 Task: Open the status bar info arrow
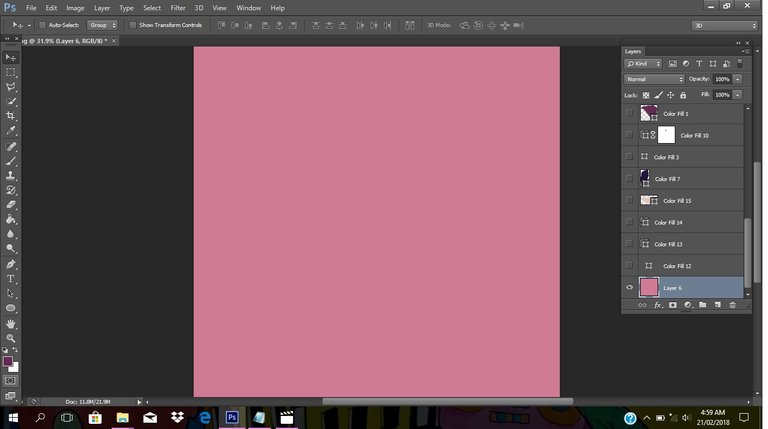(x=139, y=402)
